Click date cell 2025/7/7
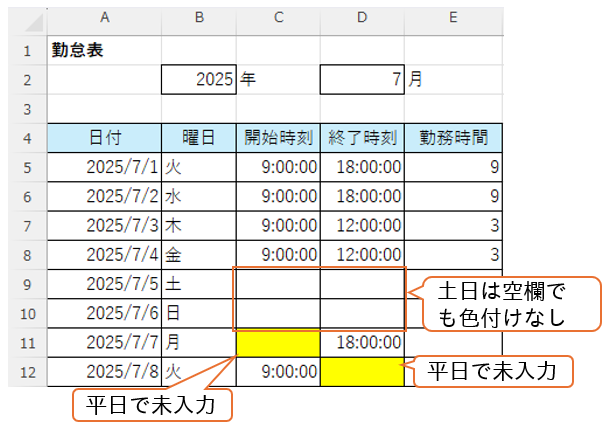The image size is (606, 423). (104, 343)
